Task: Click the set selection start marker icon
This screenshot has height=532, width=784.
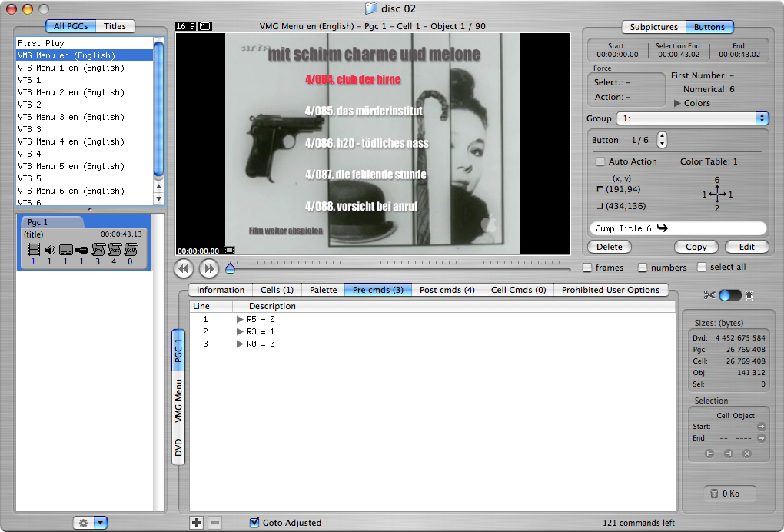Action: pyautogui.click(x=709, y=454)
